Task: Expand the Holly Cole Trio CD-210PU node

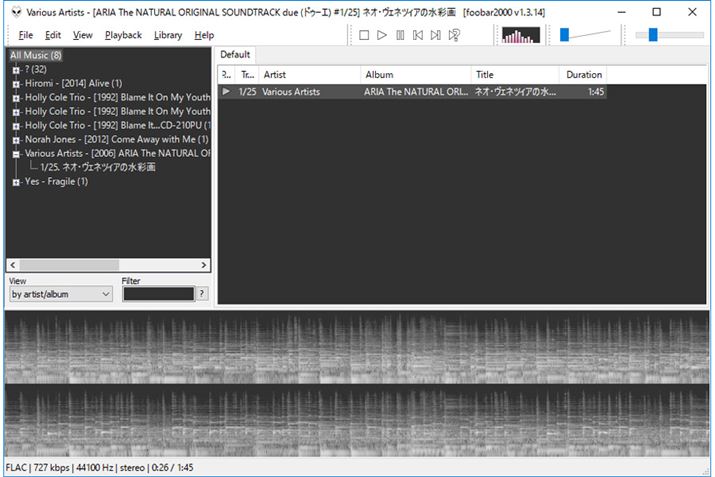Action: point(16,126)
